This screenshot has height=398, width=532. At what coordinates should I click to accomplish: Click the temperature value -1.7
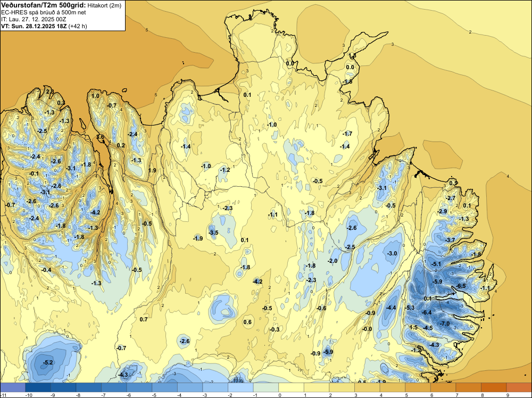347,134
